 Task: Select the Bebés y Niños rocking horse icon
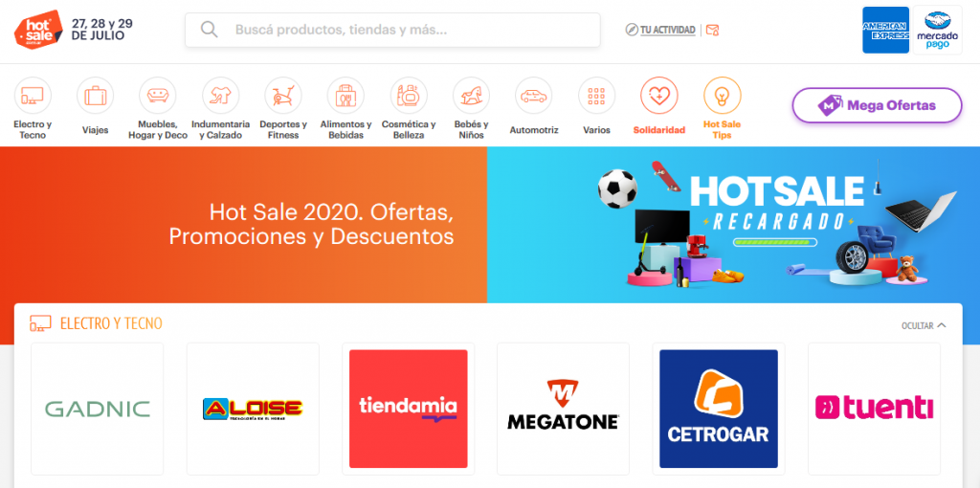471,96
